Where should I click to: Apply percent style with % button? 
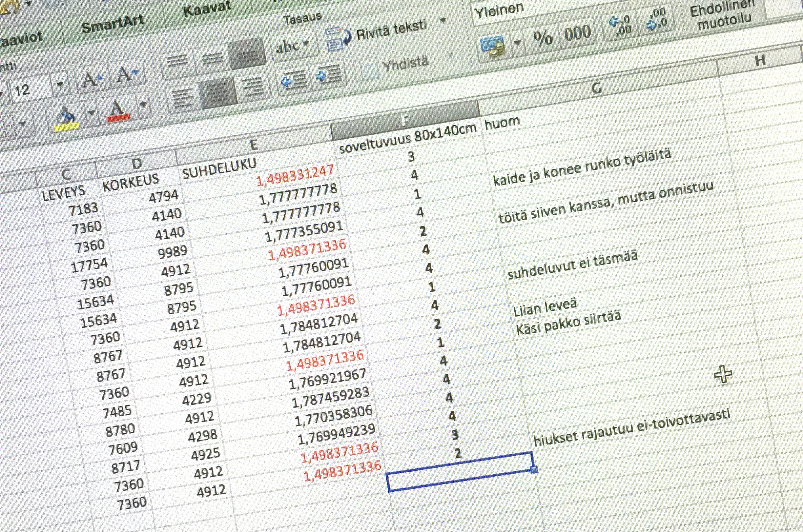coord(543,37)
